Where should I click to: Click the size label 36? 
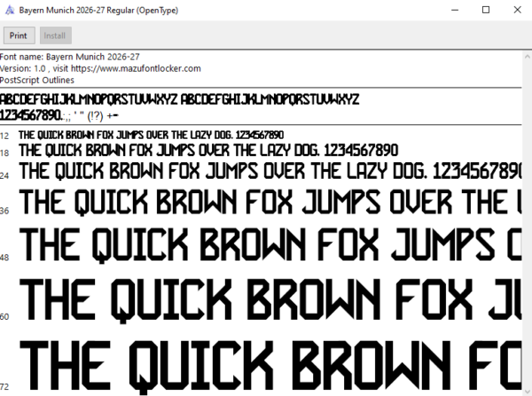point(4,211)
